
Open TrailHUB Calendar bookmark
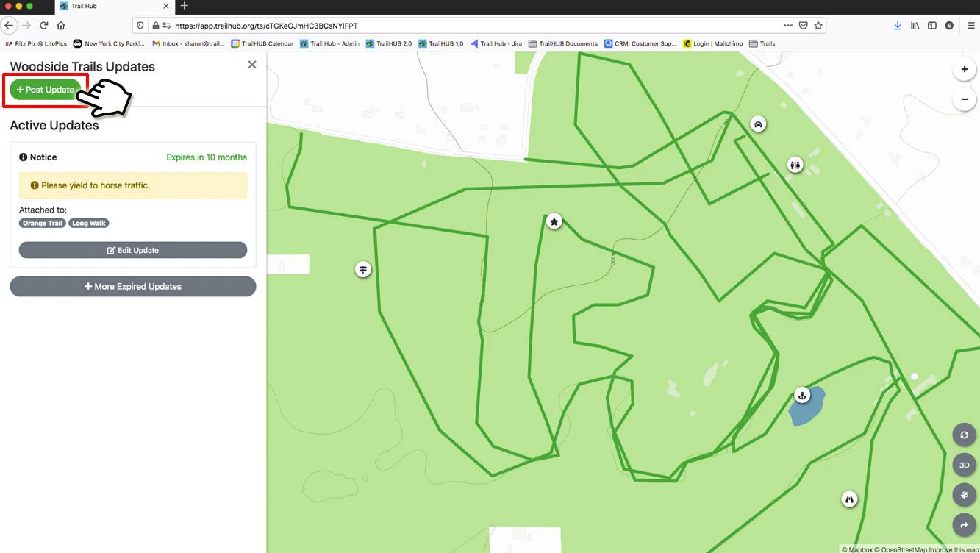262,44
